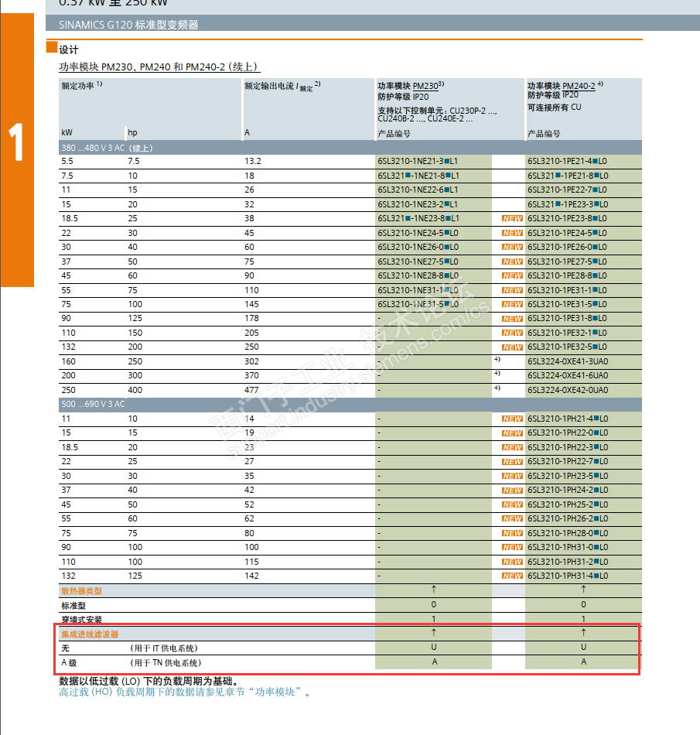Click NEW badge beside 6SL3210-1PH28-0■L0
700x735 pixels.
pyautogui.click(x=512, y=533)
